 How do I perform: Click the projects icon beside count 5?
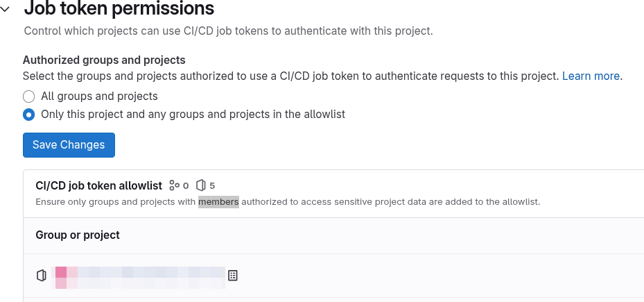tap(200, 185)
